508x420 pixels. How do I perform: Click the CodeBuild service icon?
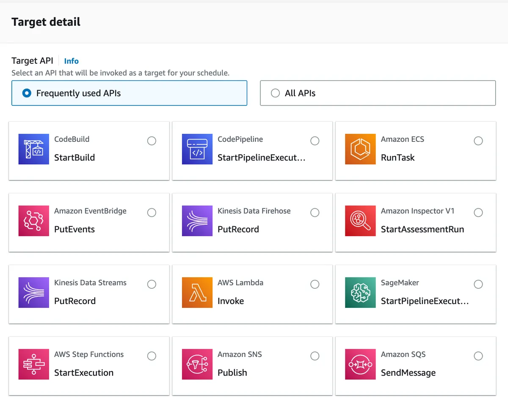point(33,149)
